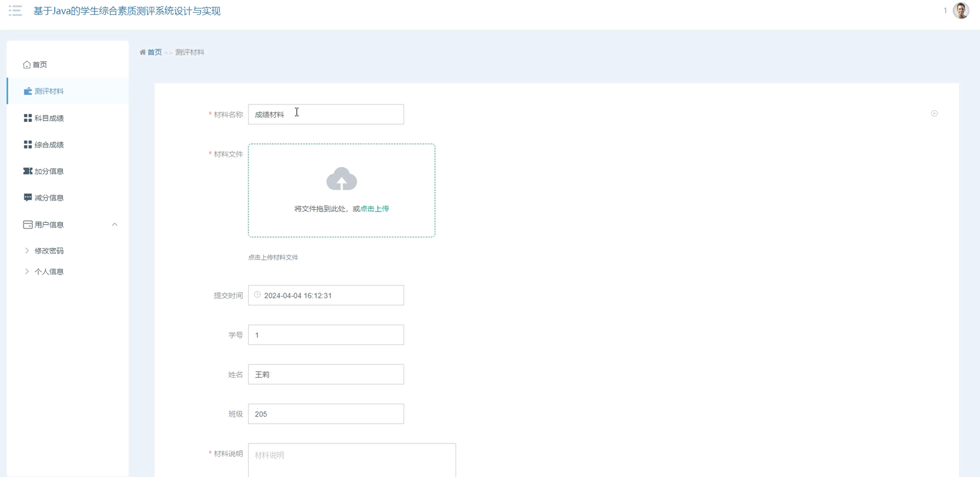Click 测评材料 breadcrumb text
The image size is (980, 477).
coord(190,52)
